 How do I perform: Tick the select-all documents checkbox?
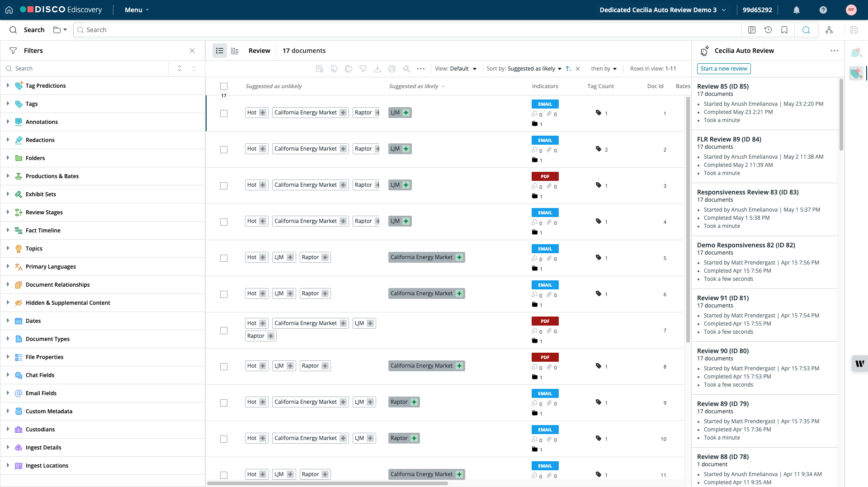pyautogui.click(x=224, y=86)
